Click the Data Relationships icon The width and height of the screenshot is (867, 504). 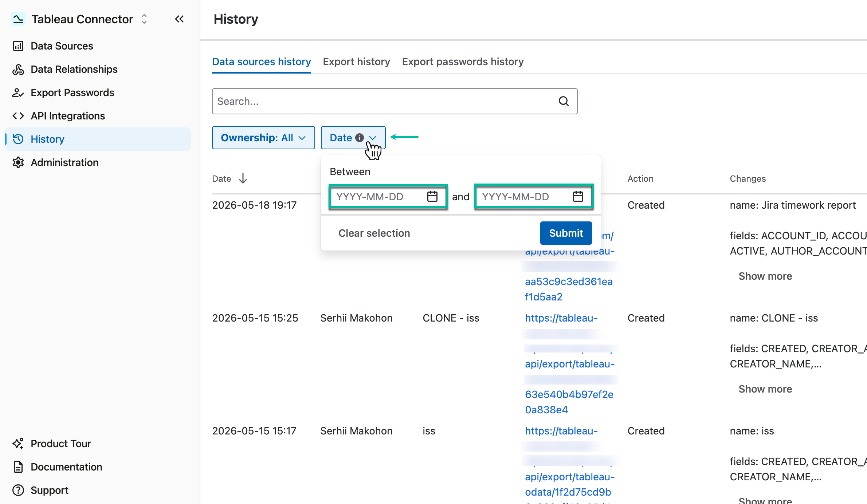18,69
